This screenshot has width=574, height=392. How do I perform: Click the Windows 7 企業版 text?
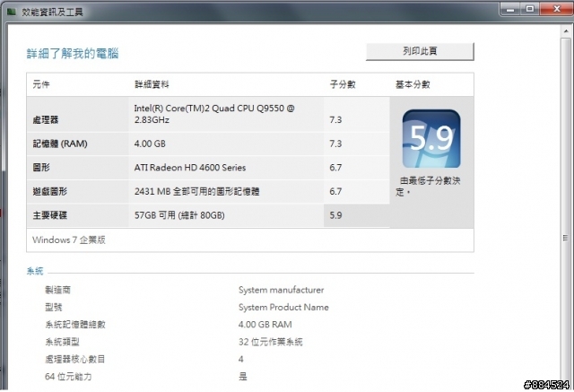[69, 240]
